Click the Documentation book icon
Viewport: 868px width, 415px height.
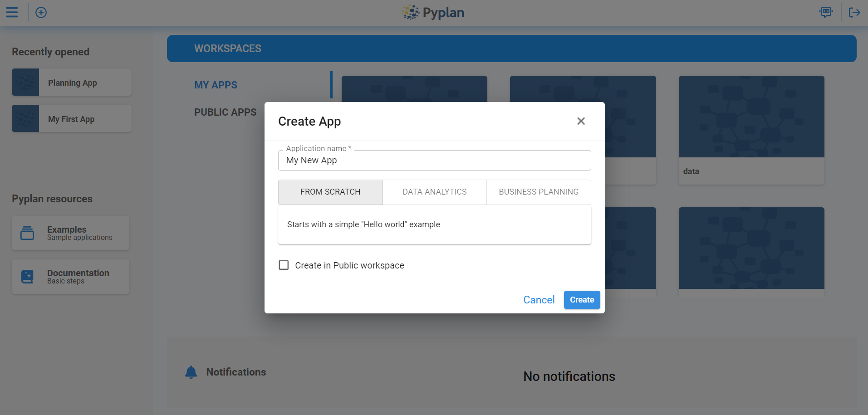click(x=27, y=276)
